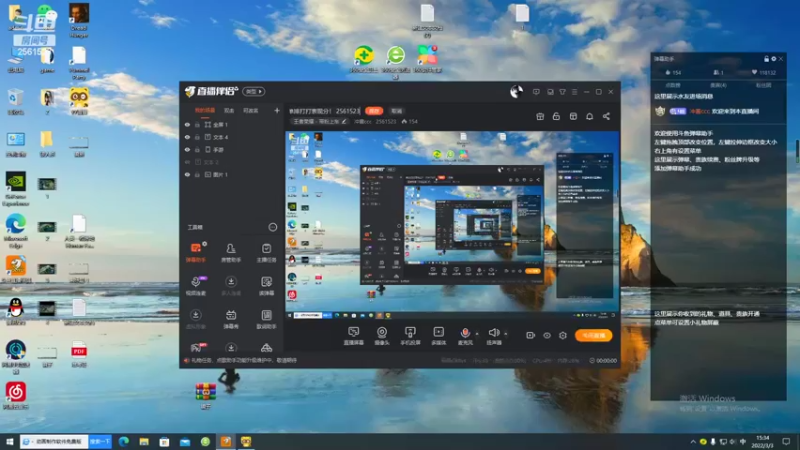The height and width of the screenshot is (450, 800).
Task: Open the 弹幕助手 tool in the toolbox
Action: (195, 252)
